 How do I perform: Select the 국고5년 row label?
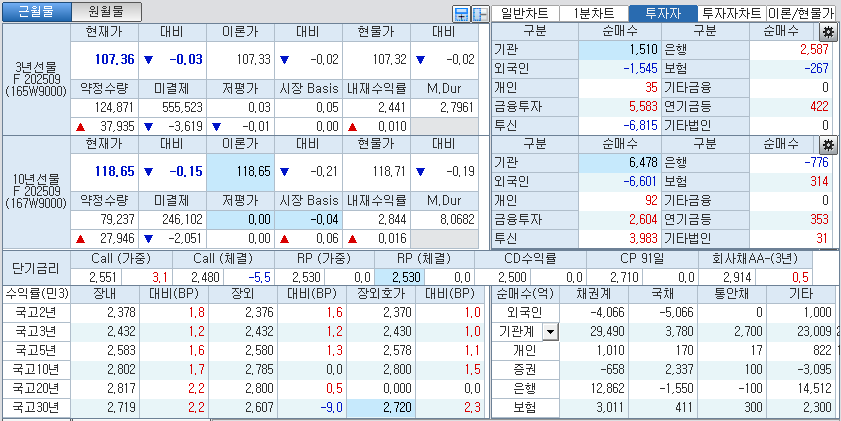coord(36,350)
